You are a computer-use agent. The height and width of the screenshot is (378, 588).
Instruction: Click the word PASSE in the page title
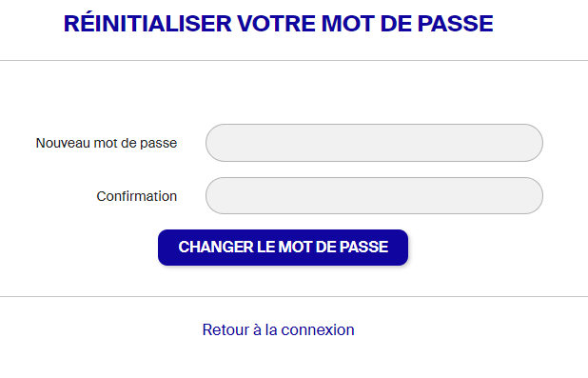(x=455, y=24)
